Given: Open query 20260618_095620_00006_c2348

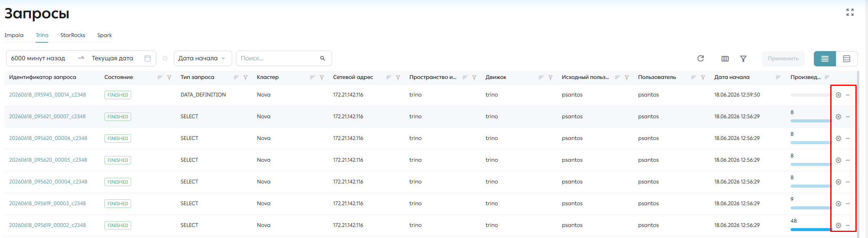Looking at the screenshot, I should [x=48, y=138].
